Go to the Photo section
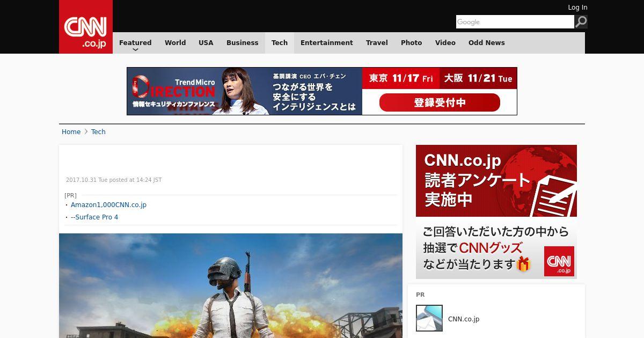The height and width of the screenshot is (338, 644). (x=412, y=43)
